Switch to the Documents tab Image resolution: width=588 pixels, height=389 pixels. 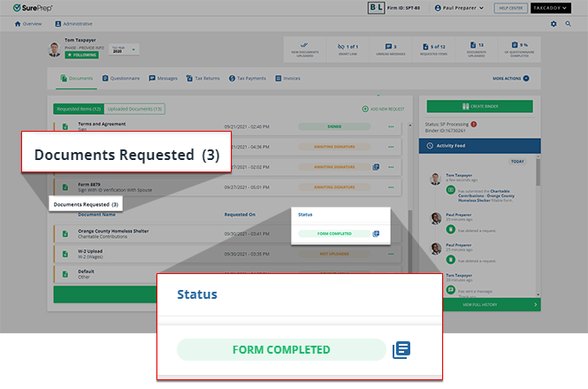pos(77,79)
